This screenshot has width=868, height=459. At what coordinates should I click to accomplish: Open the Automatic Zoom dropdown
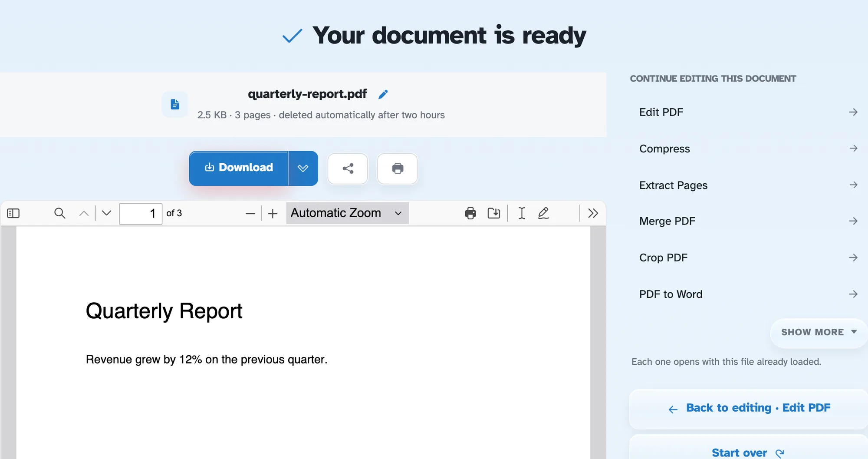click(x=347, y=213)
